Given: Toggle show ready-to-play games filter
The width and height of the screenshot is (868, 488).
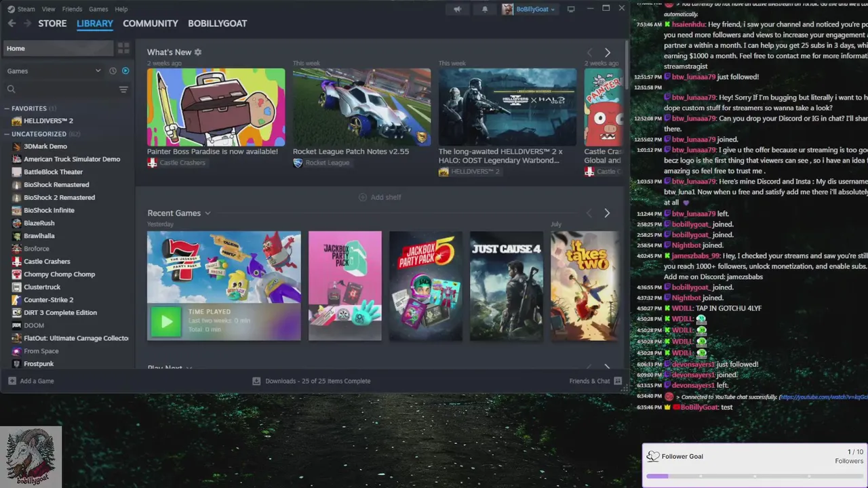Looking at the screenshot, I should coord(125,70).
